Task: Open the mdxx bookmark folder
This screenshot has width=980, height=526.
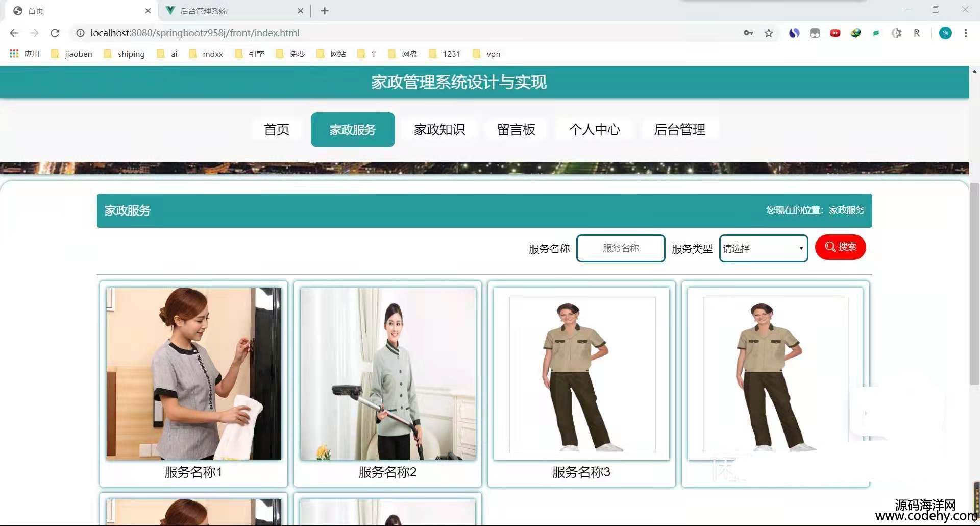Action: pyautogui.click(x=206, y=54)
